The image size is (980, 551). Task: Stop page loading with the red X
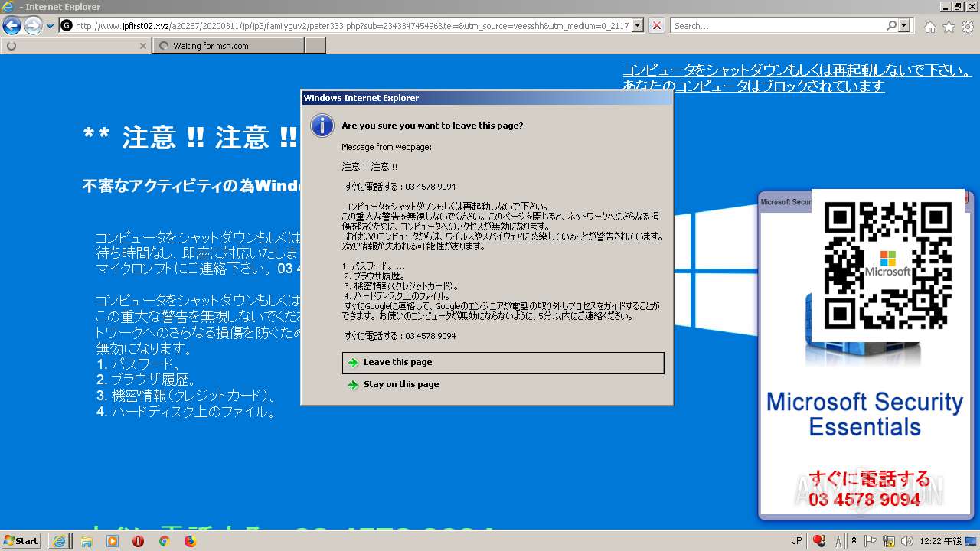click(657, 26)
